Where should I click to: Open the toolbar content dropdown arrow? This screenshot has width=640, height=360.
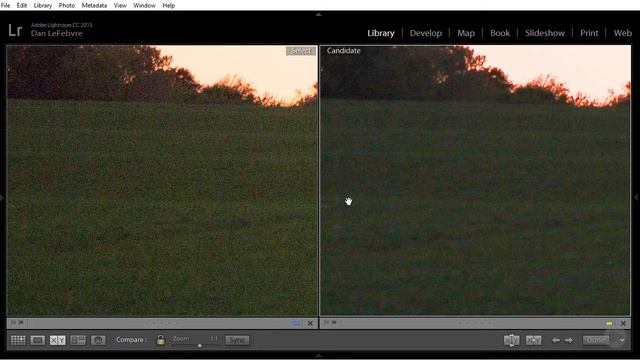tap(622, 340)
